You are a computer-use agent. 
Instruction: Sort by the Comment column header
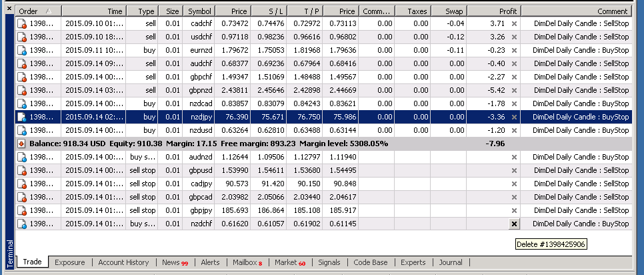click(x=577, y=11)
